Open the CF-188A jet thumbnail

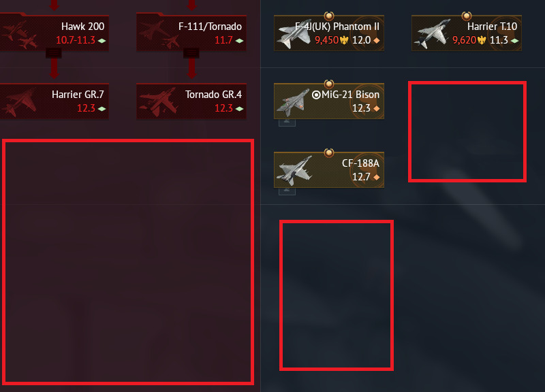(294, 170)
